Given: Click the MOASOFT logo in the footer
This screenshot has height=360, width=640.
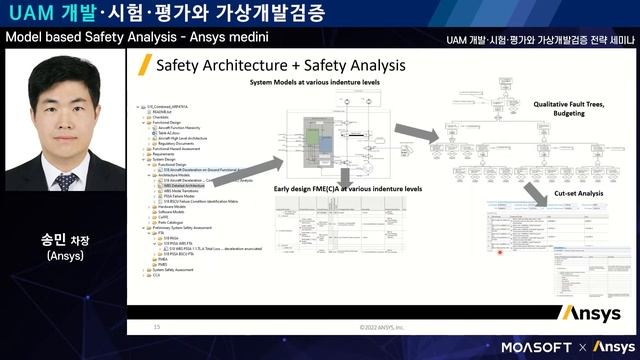Looking at the screenshot, I should pos(536,347).
